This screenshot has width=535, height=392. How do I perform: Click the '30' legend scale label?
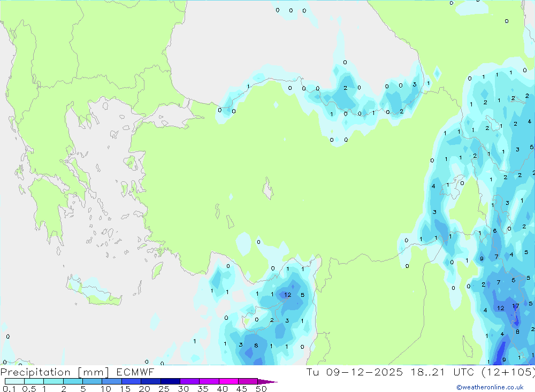click(x=183, y=389)
